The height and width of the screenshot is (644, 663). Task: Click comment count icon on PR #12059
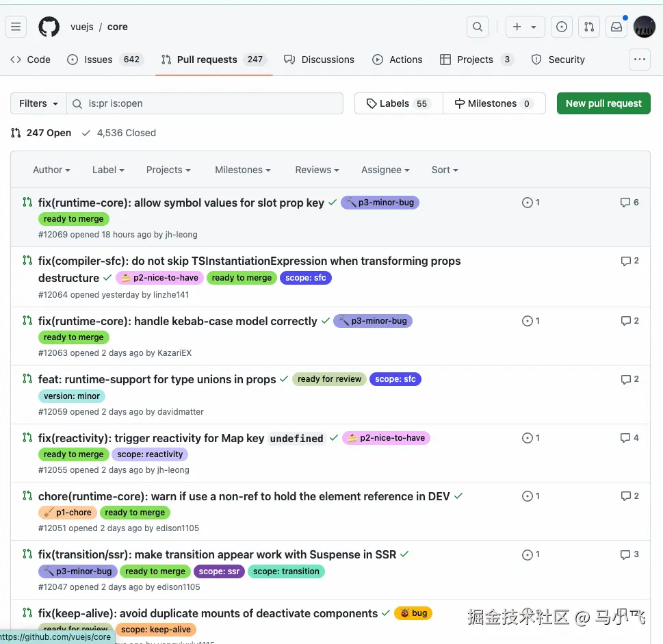629,379
